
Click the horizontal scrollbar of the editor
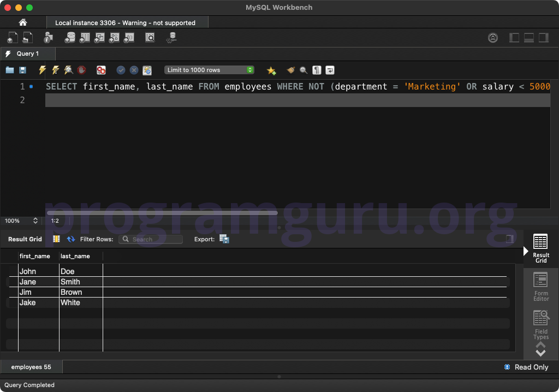pos(162,212)
